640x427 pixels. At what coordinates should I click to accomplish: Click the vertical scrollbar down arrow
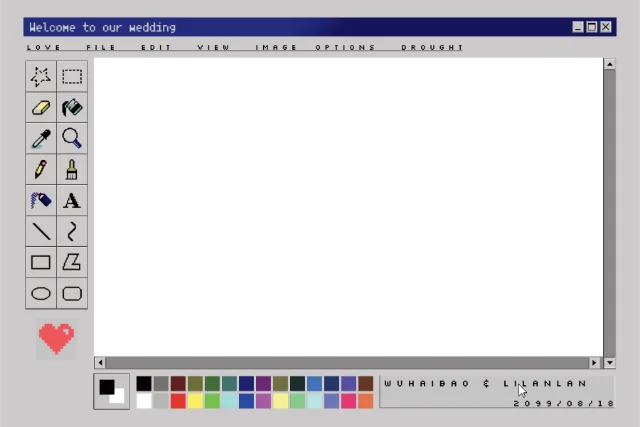[x=609, y=363]
